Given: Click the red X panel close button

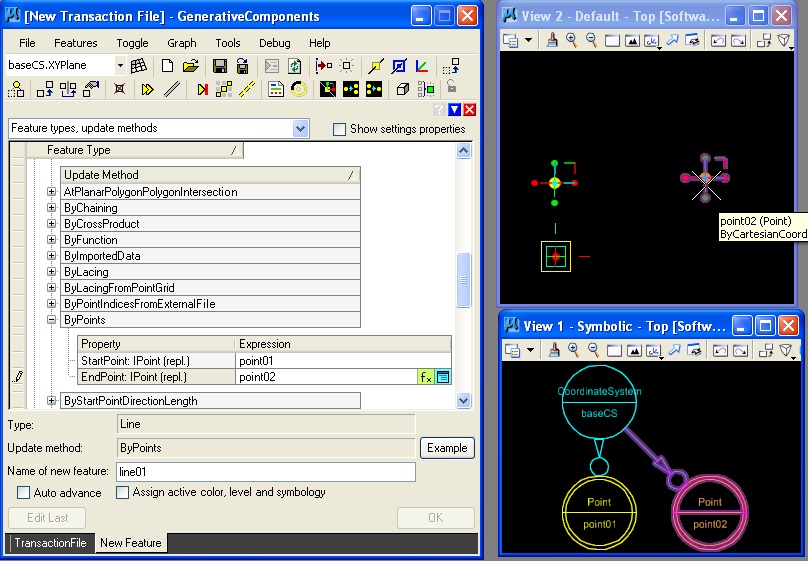Looking at the screenshot, I should click(469, 109).
